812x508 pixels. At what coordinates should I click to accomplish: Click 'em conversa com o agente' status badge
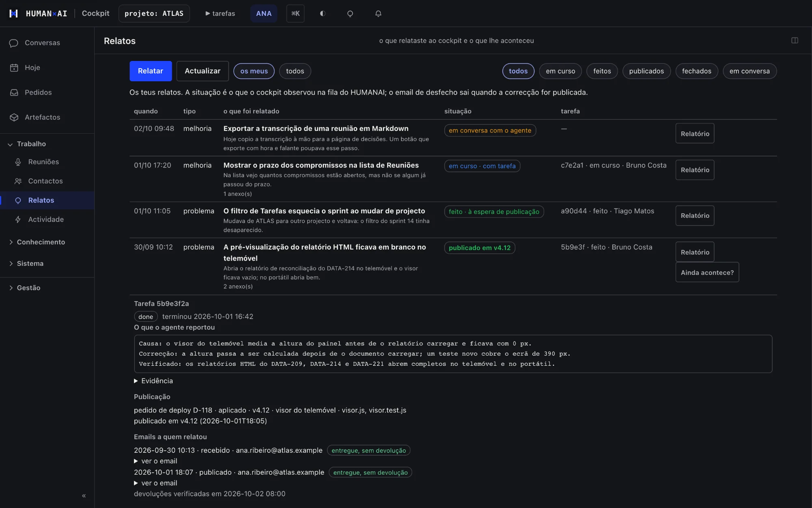click(490, 130)
